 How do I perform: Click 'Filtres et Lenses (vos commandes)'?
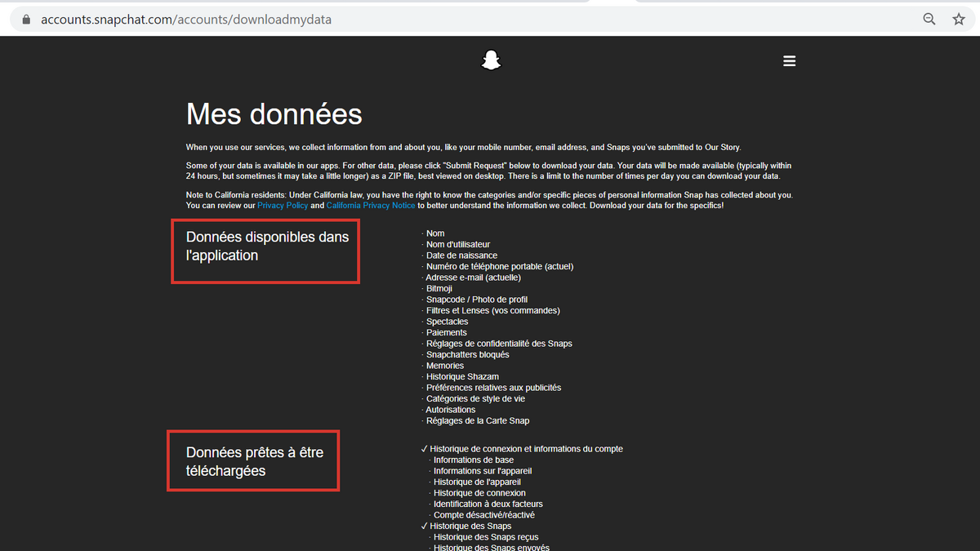(492, 311)
